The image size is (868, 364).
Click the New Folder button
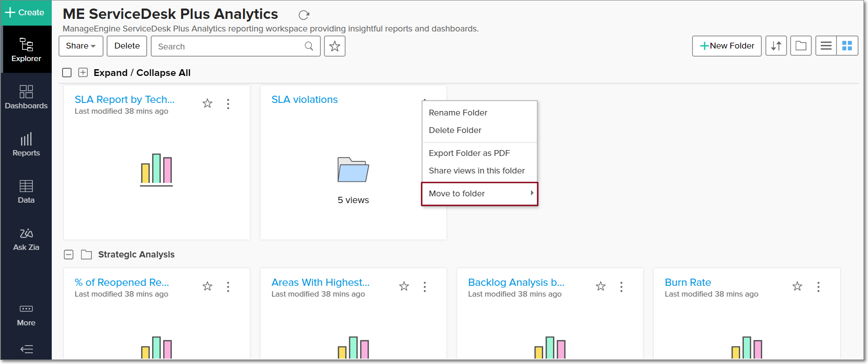(x=727, y=46)
